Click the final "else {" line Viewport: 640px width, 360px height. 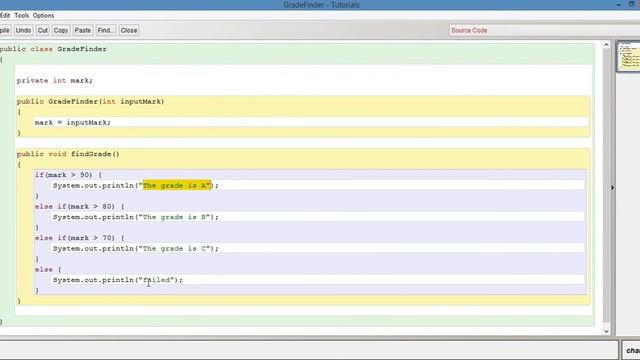48,269
